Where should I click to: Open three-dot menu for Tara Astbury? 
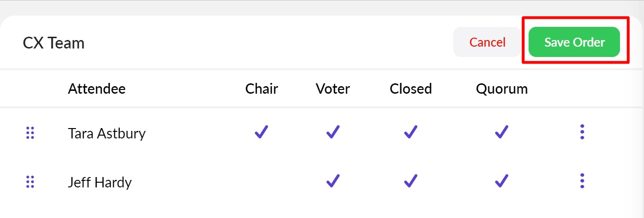(x=582, y=132)
